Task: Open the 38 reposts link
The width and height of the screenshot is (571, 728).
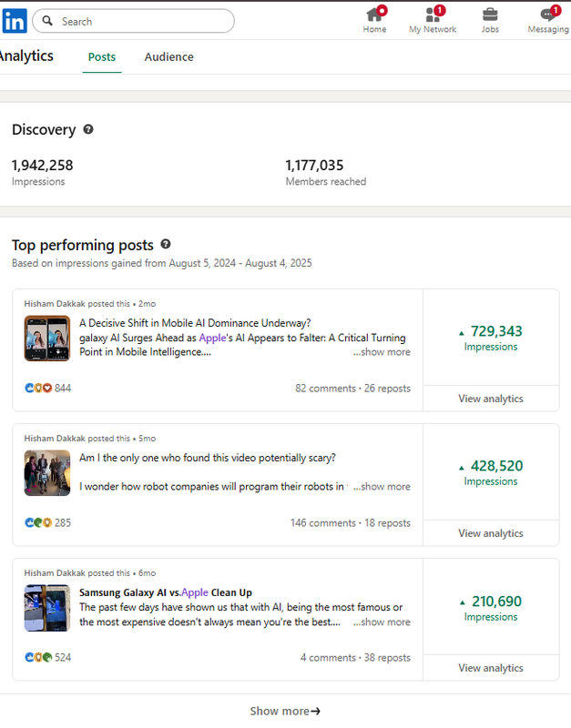Action: 387,657
